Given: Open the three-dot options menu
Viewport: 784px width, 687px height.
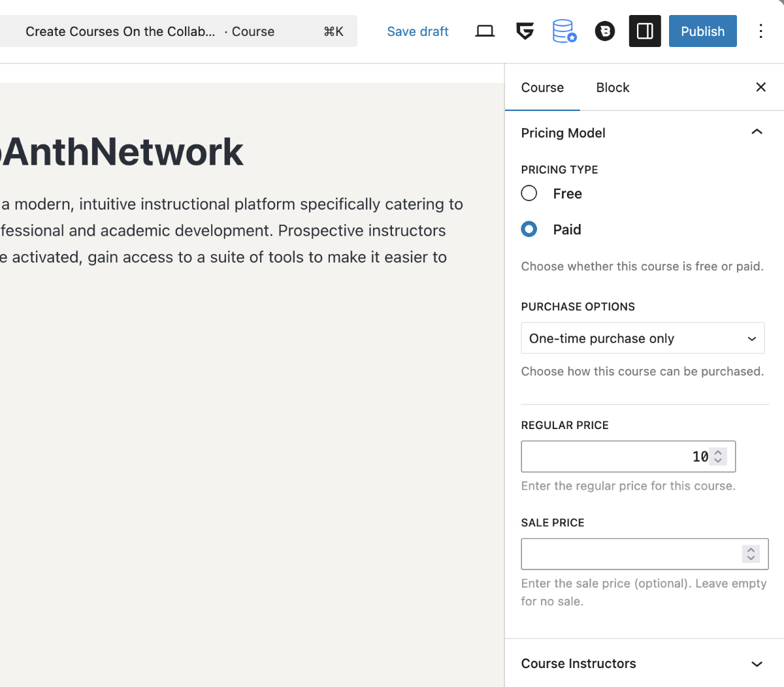Looking at the screenshot, I should pos(760,31).
